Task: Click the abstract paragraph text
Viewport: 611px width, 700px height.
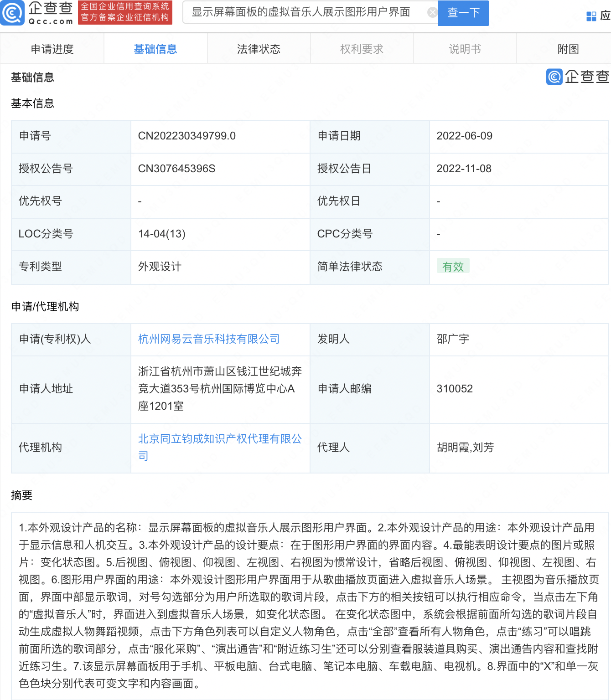Action: (309, 606)
